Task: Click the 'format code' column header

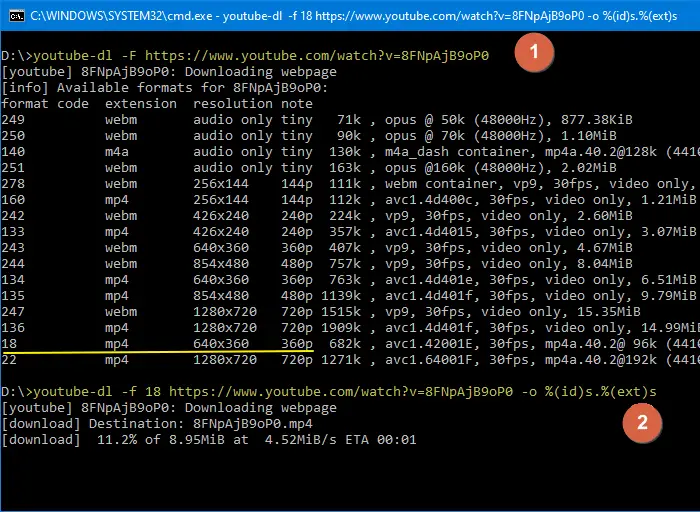Action: point(45,104)
